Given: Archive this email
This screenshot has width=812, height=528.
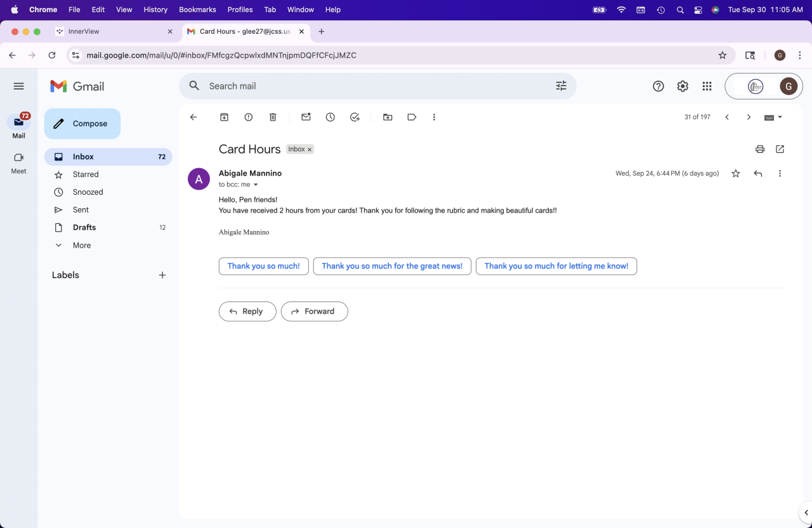Looking at the screenshot, I should pos(224,117).
